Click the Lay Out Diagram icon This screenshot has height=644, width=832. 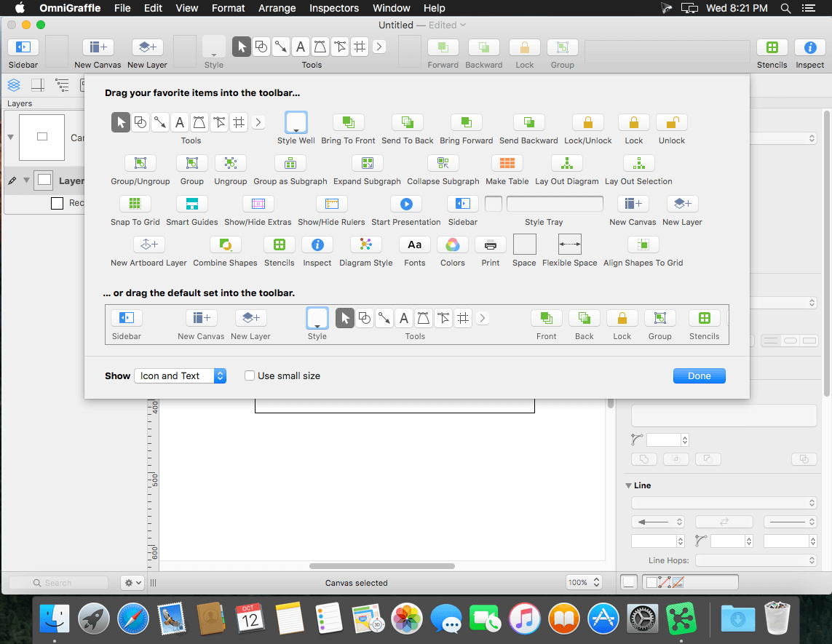point(567,164)
